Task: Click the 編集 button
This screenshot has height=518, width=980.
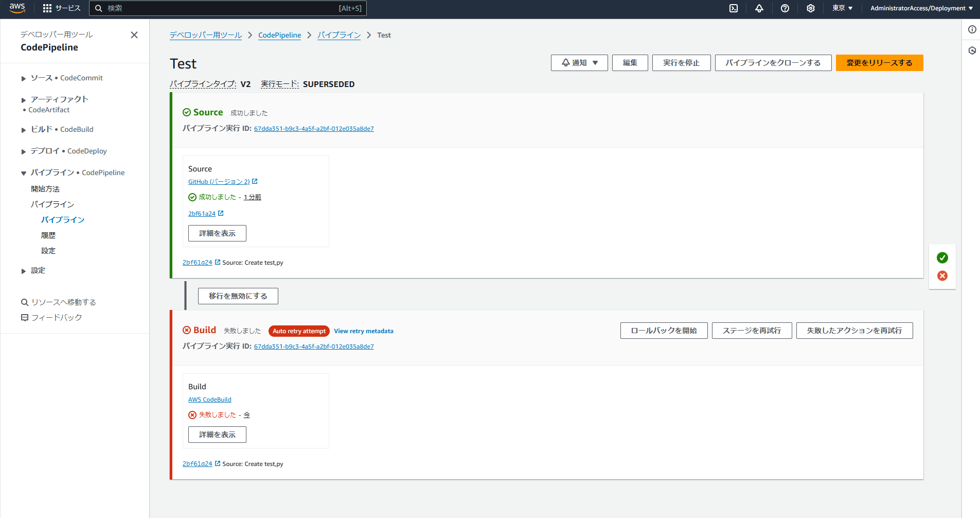Action: [630, 63]
